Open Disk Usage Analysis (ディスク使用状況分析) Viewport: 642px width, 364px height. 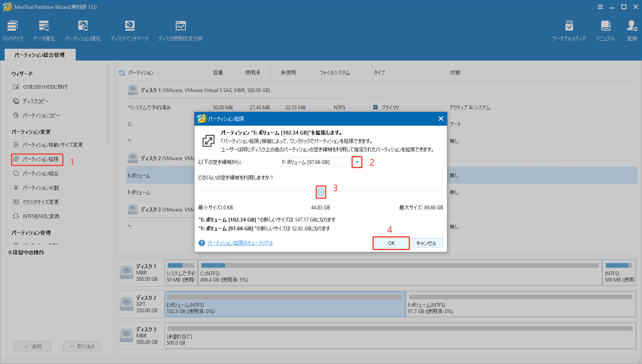pos(180,29)
